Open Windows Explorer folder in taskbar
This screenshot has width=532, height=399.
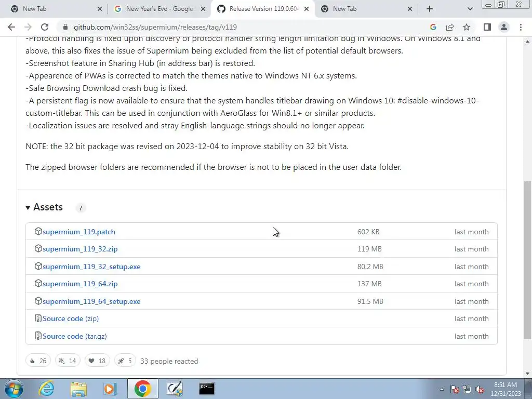(x=78, y=389)
